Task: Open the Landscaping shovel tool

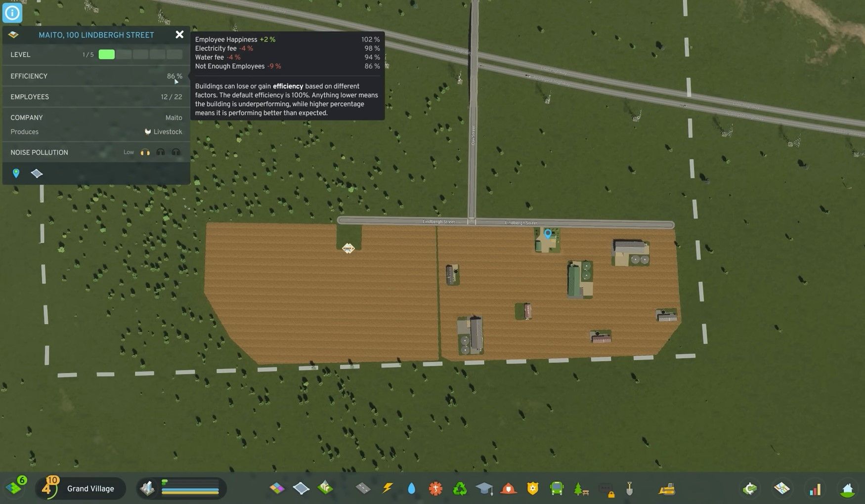Action: coord(629,489)
